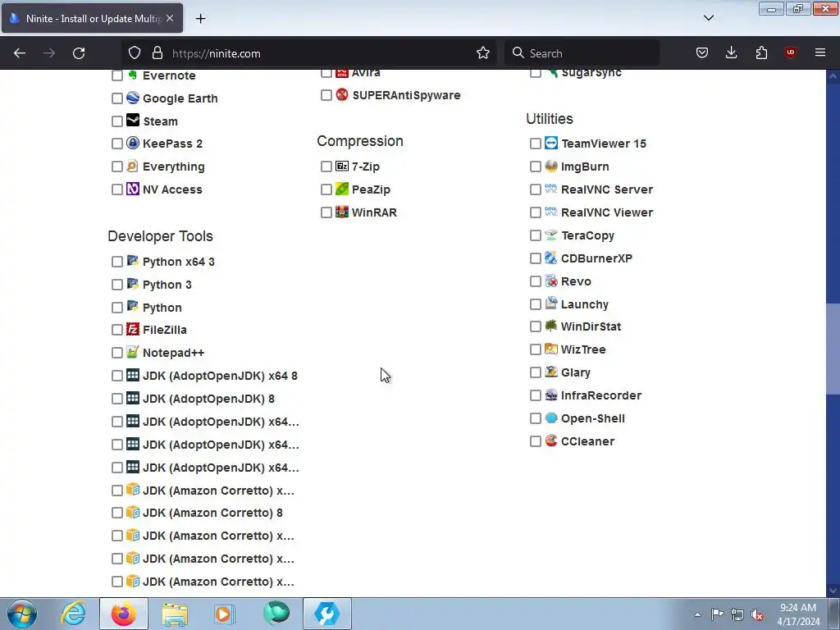Go back to previous page

[20, 52]
